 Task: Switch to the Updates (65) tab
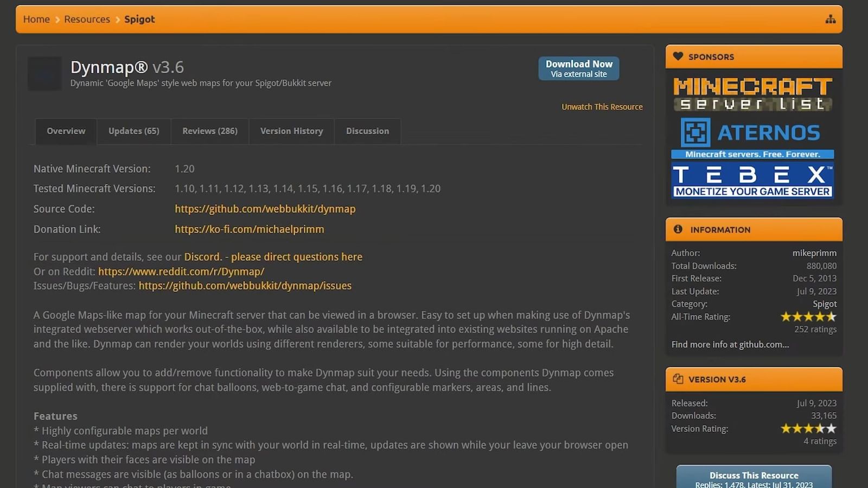click(133, 131)
